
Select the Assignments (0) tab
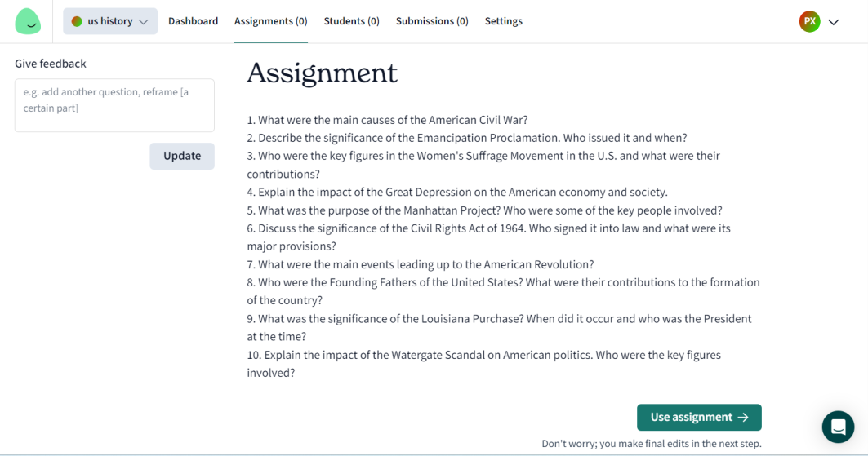point(271,21)
